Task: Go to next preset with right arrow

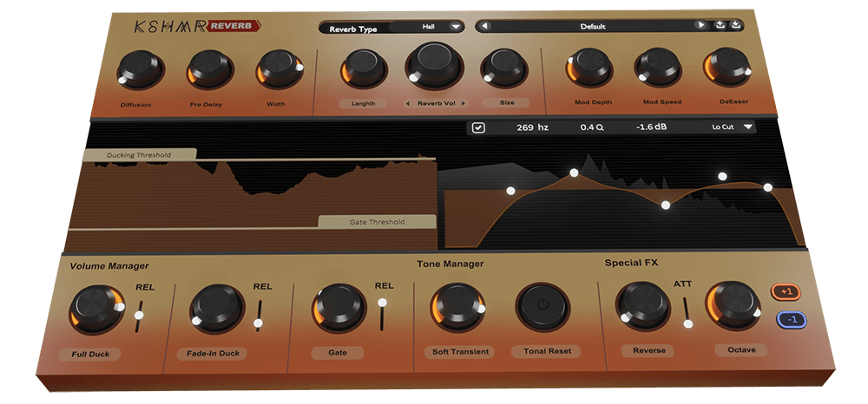Action: pyautogui.click(x=700, y=25)
